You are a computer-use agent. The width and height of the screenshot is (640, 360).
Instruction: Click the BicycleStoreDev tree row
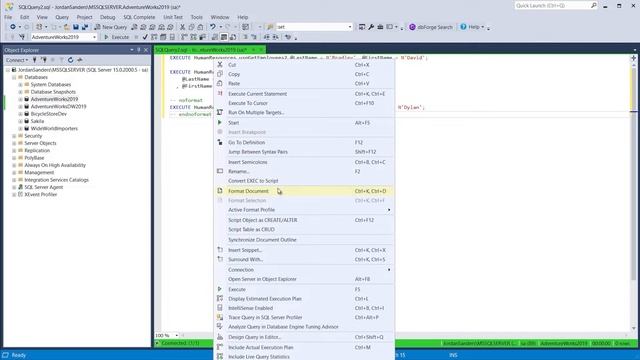pos(49,114)
